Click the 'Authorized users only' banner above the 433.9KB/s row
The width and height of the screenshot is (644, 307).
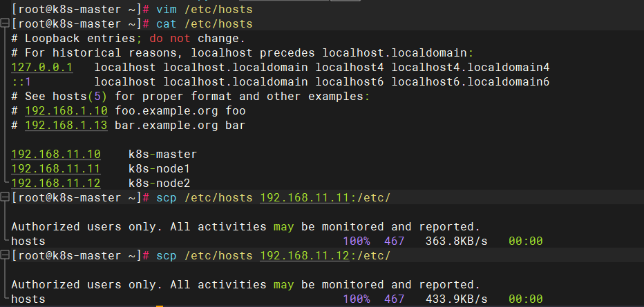(x=245, y=284)
